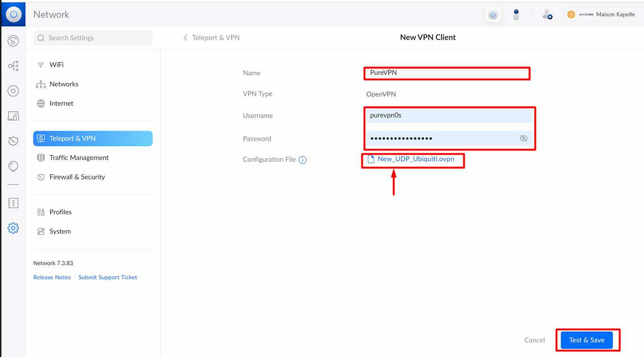
Task: Click the Name field containing PureVPN
Action: 447,73
